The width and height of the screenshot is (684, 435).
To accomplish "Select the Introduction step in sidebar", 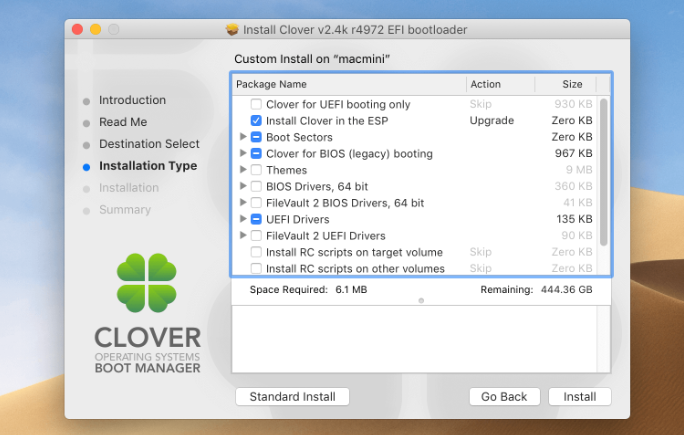I will [x=132, y=100].
